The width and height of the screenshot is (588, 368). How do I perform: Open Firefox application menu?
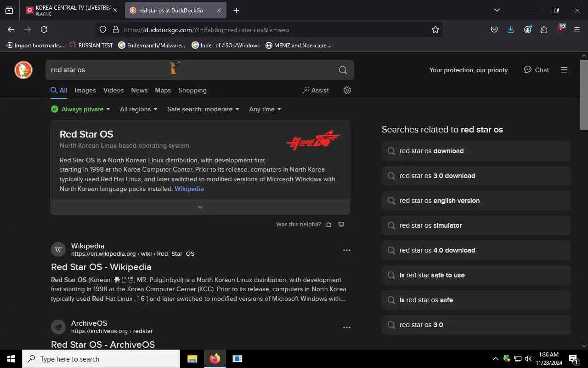click(x=577, y=29)
